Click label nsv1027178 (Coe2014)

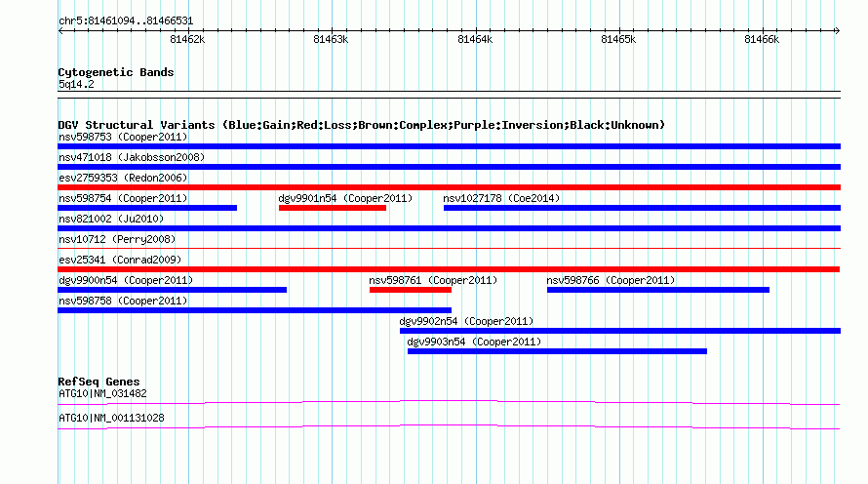click(501, 198)
